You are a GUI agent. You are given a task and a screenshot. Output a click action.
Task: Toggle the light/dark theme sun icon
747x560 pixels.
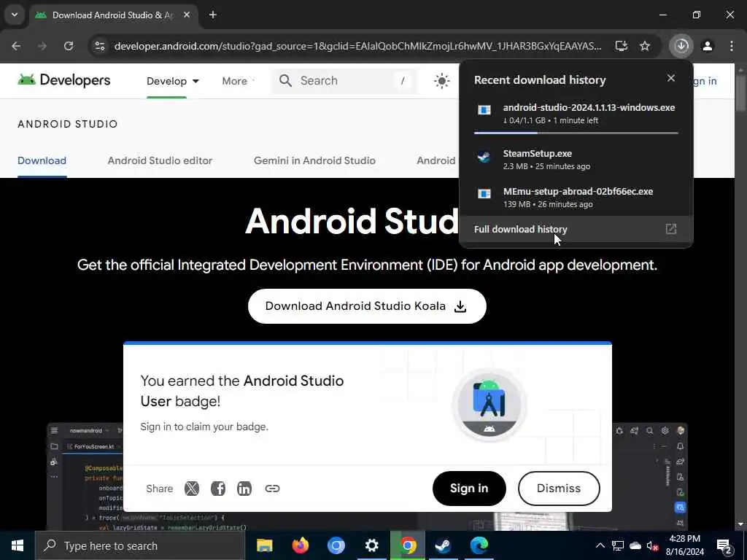point(441,81)
